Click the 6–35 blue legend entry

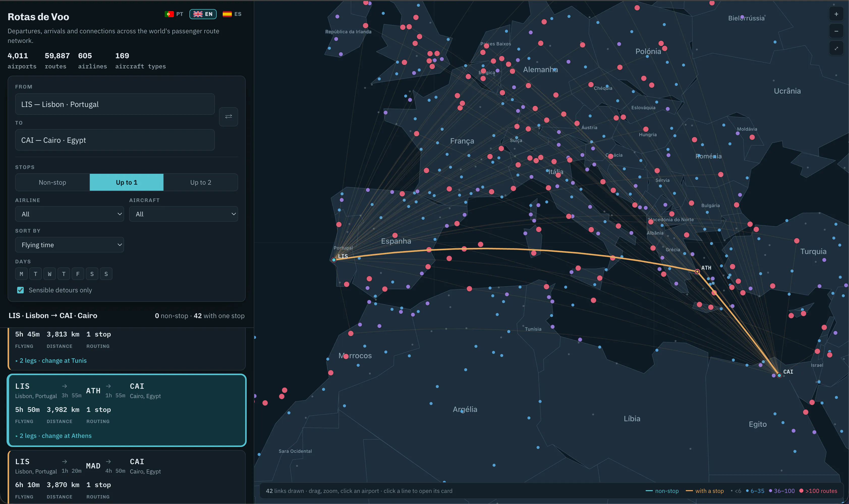(x=755, y=491)
